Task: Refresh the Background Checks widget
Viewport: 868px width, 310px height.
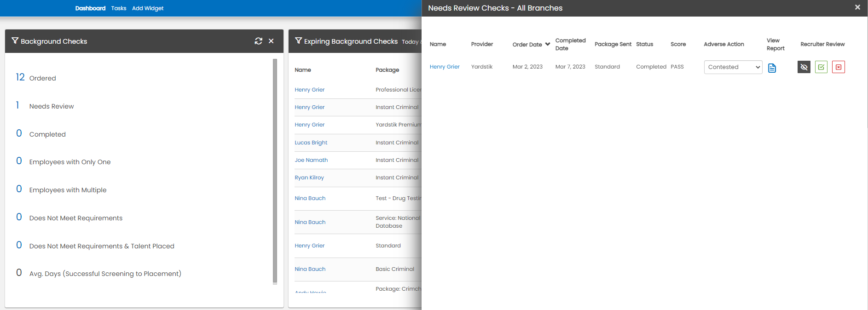Action: pyautogui.click(x=259, y=41)
